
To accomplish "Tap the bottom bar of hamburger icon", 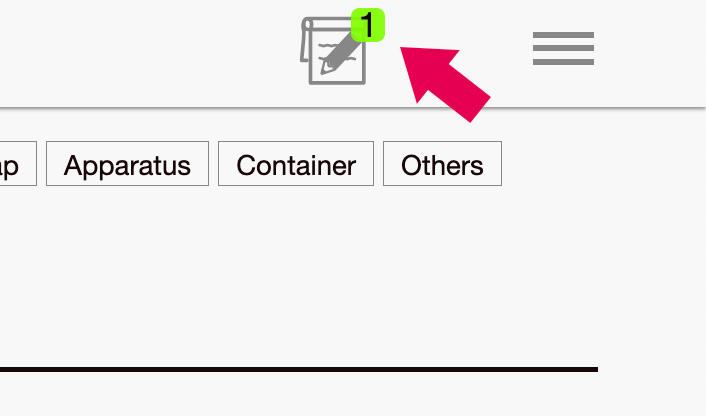I will [563, 62].
